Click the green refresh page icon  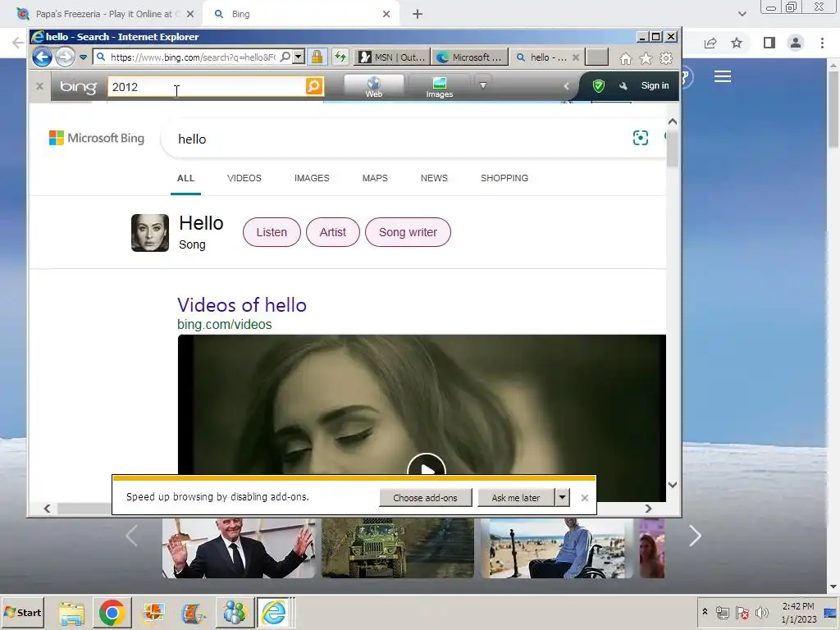click(x=340, y=57)
